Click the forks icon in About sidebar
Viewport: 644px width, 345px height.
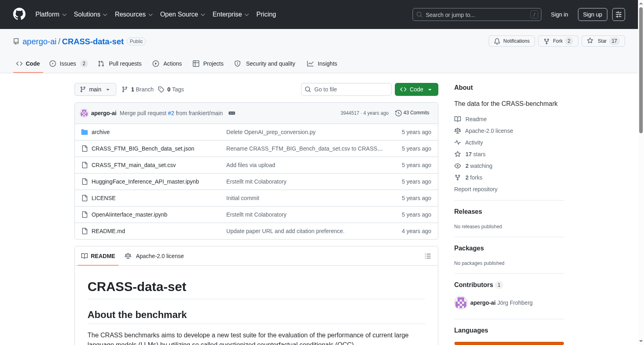pos(458,178)
